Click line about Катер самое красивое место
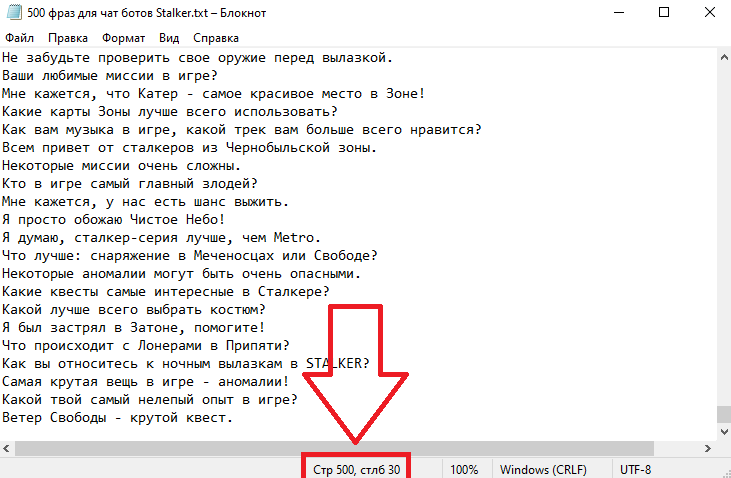 214,94
